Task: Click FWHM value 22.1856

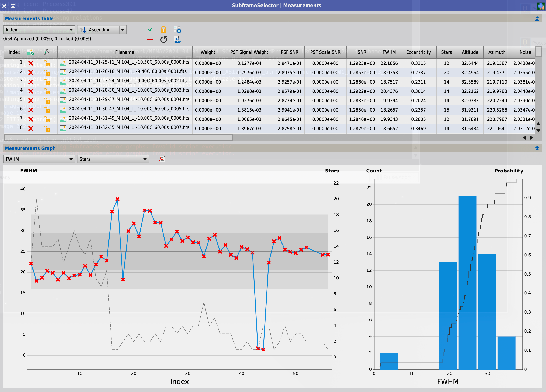Action: click(389, 63)
